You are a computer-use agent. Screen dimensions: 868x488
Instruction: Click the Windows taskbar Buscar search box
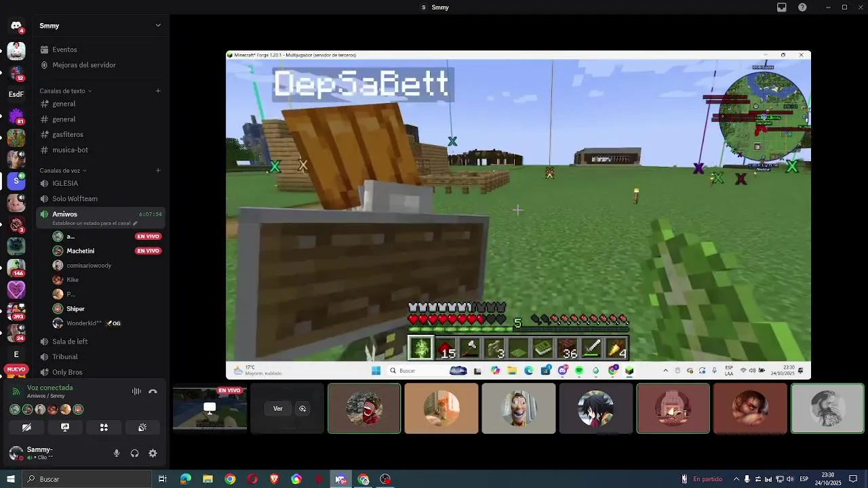pyautogui.click(x=86, y=479)
